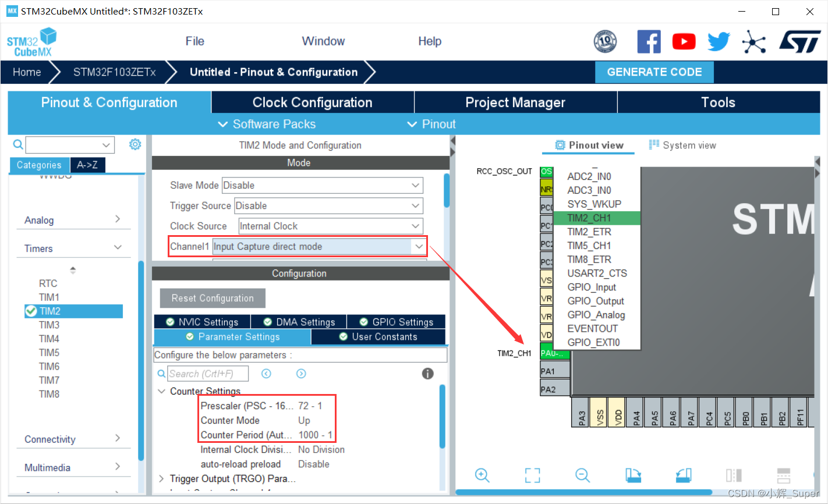Select TIM3 in the Timers list
Image resolution: width=828 pixels, height=504 pixels.
click(x=49, y=325)
